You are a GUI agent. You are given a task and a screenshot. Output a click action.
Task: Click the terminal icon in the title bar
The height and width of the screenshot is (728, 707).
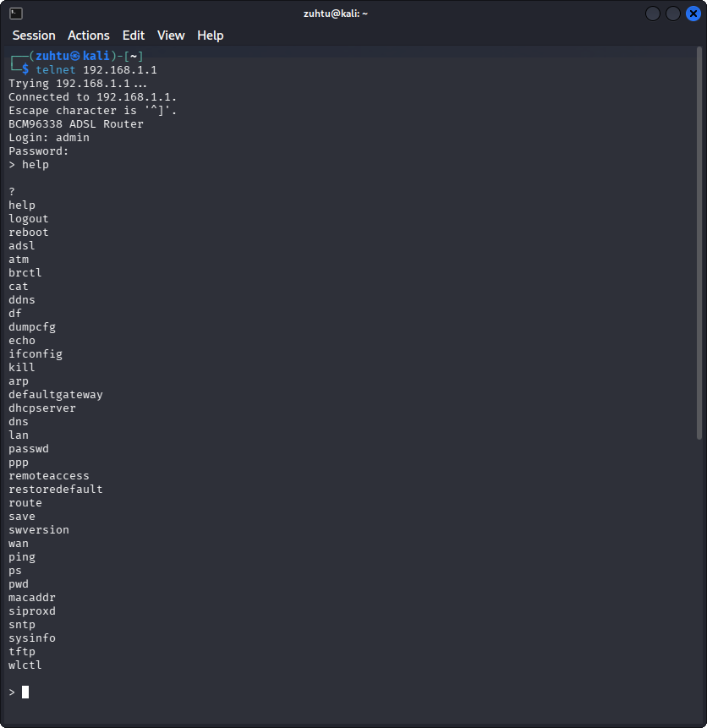(16, 14)
